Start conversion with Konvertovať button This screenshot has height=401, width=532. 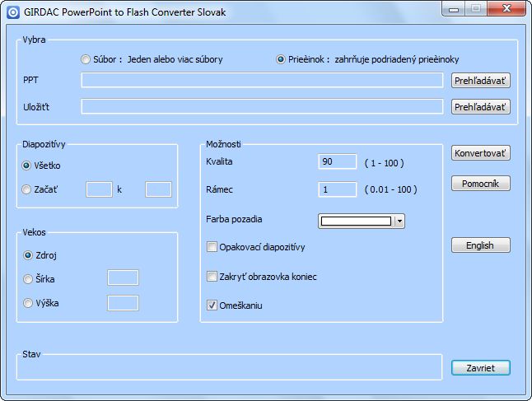(x=480, y=153)
